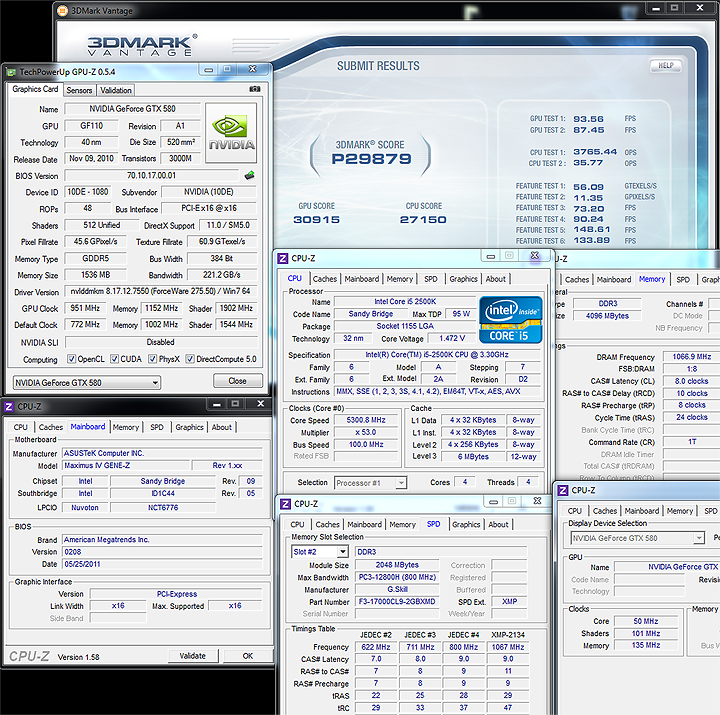This screenshot has height=715, width=720.
Task: Click the GPU-Z title bar app icon
Action: (11, 72)
